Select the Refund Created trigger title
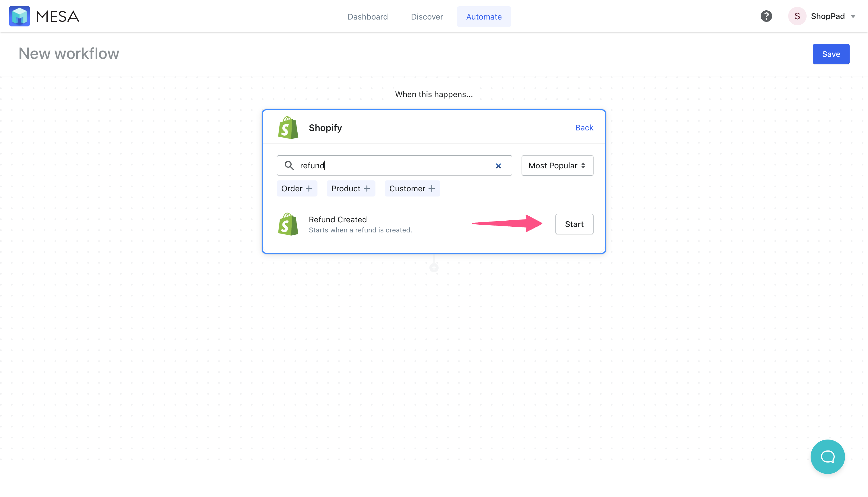The image size is (868, 497). pyautogui.click(x=338, y=219)
